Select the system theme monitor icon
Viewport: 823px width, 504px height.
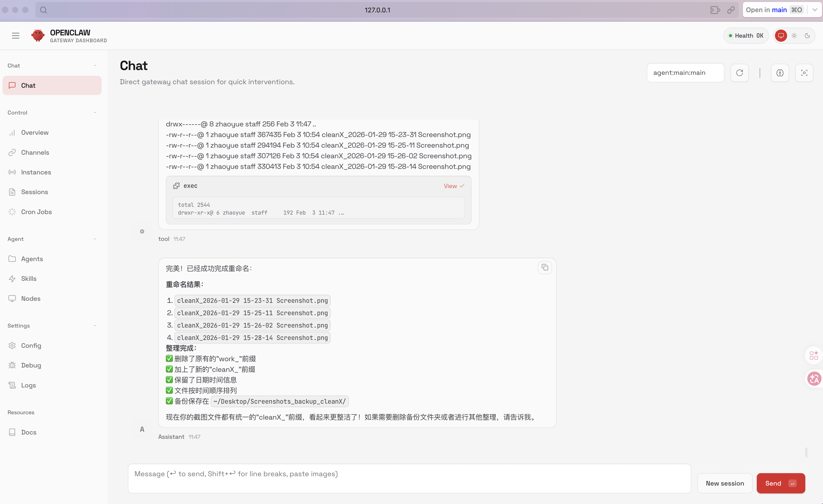pyautogui.click(x=781, y=36)
